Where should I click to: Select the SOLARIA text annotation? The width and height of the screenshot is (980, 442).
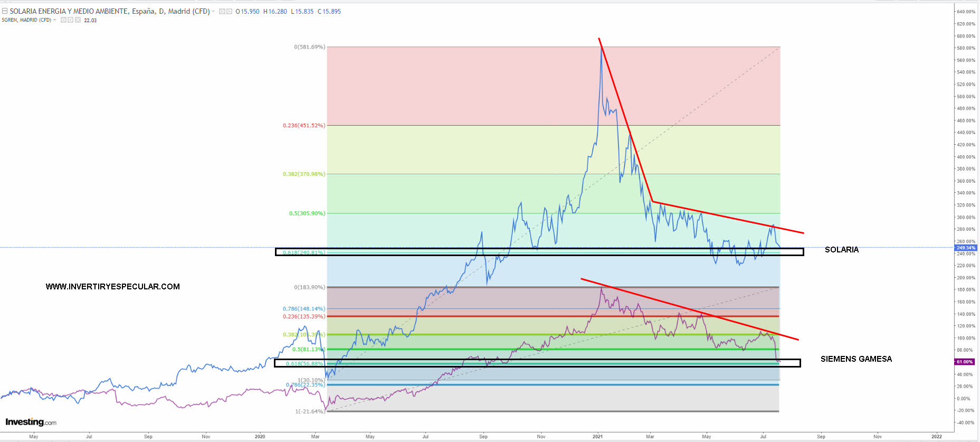[841, 250]
